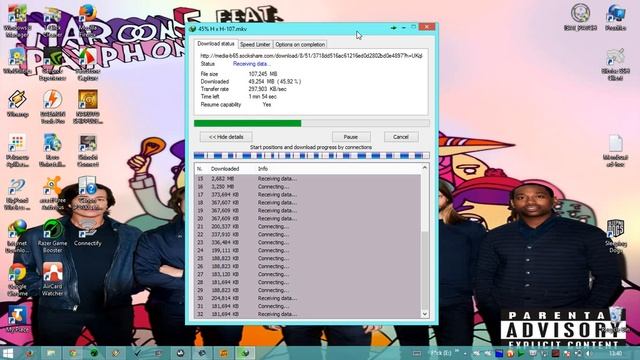Open Google Chrome desktop shortcut
The height and width of the screenshot is (360, 640).
(x=17, y=280)
